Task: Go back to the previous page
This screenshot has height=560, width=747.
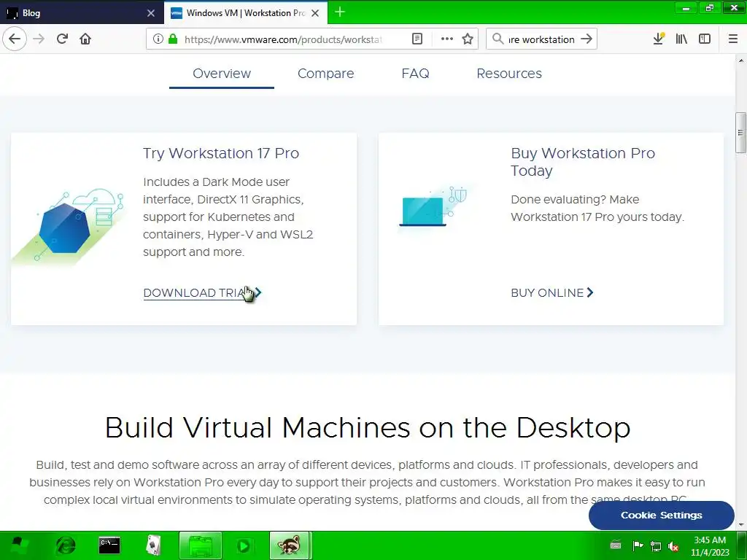Action: click(15, 39)
